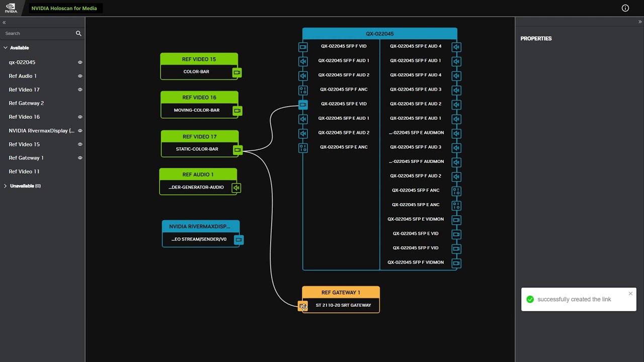This screenshot has width=644, height=362.
Task: Toggle visibility of Ref Audio 1
Action: click(x=80, y=76)
